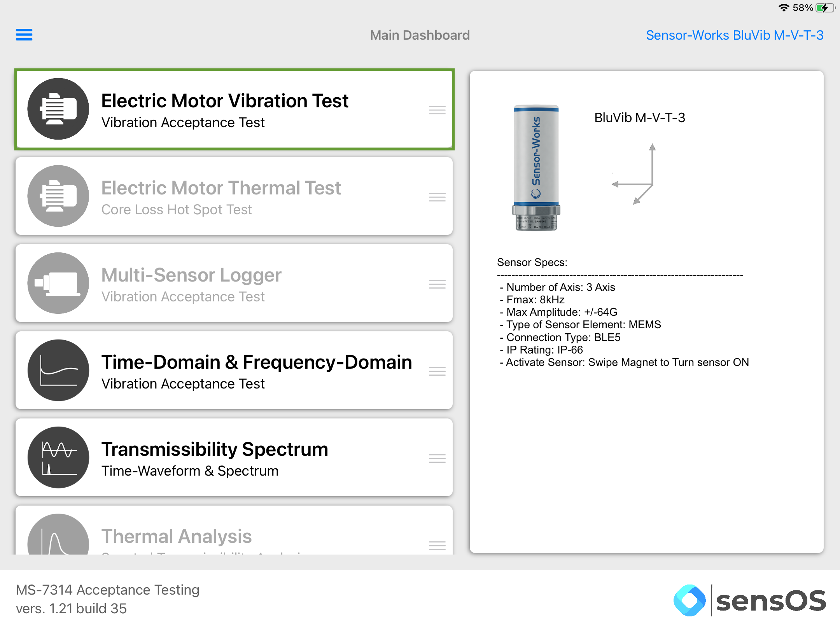This screenshot has height=630, width=840.
Task: Tap Type of Sensor Element: MEMS line
Action: 581,325
